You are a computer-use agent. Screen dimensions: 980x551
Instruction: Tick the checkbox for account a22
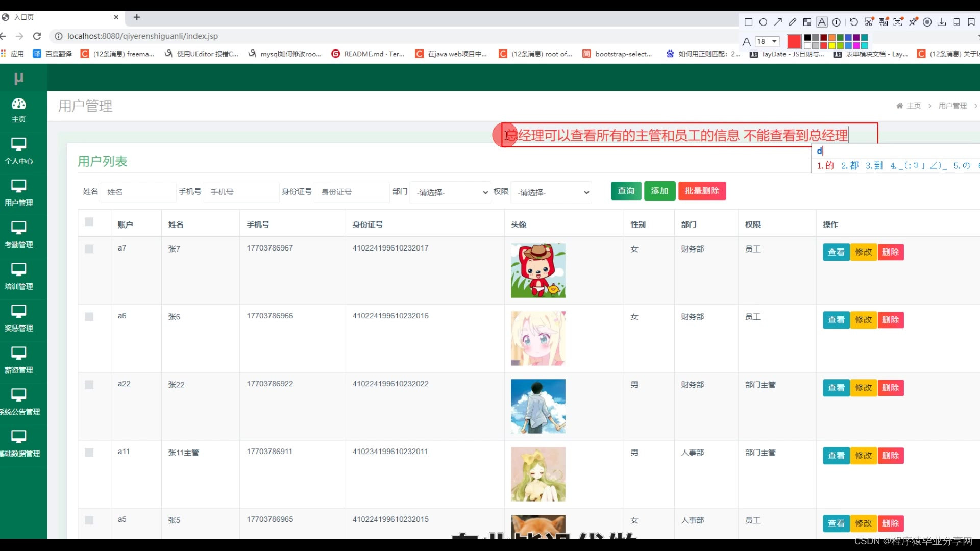coord(89,385)
